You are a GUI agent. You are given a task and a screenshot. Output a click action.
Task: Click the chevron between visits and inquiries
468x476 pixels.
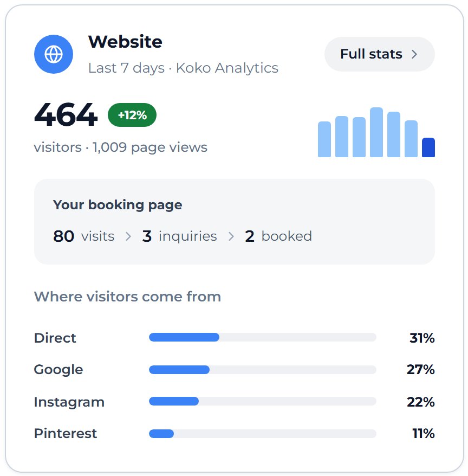(128, 236)
